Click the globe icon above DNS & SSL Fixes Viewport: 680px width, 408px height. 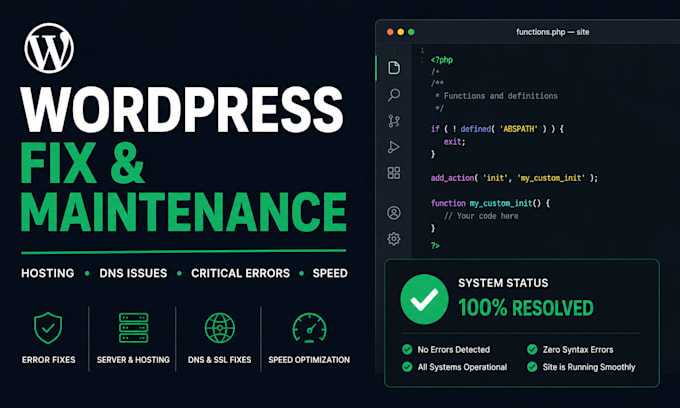(x=219, y=328)
